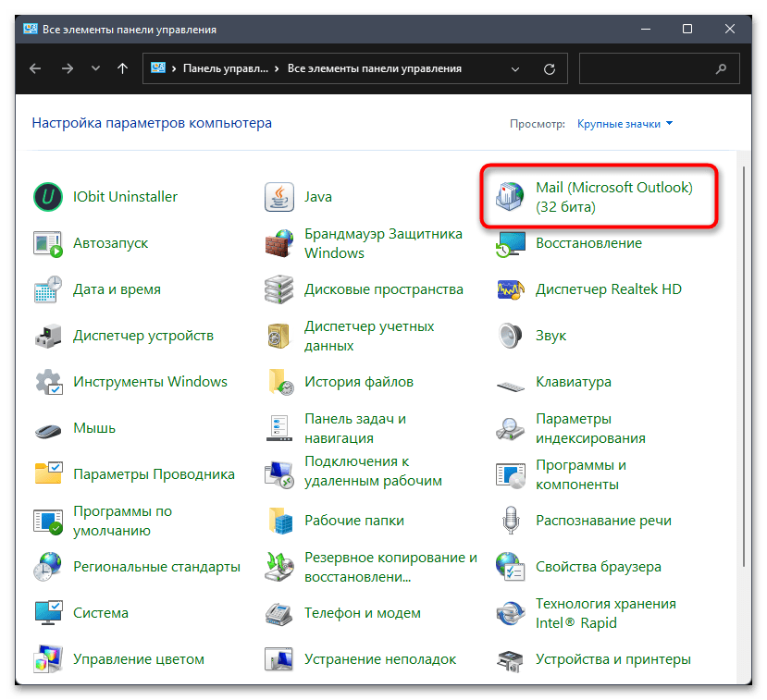Open the Клавиатура link text
This screenshot has width=767, height=700.
point(574,382)
